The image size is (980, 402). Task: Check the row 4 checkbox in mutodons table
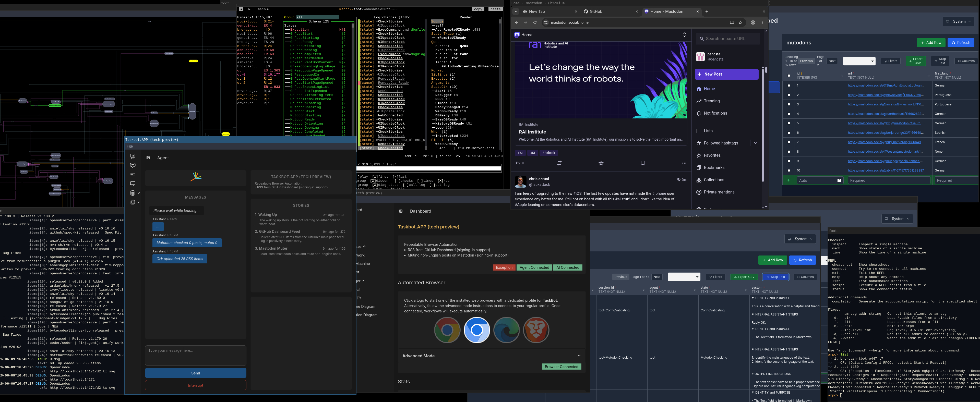[x=789, y=114]
